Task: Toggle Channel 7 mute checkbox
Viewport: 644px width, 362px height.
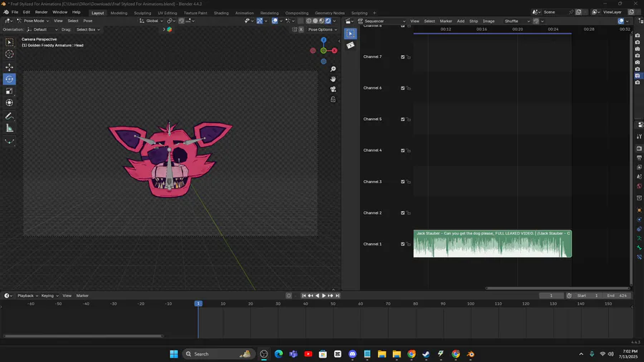Action: click(403, 57)
